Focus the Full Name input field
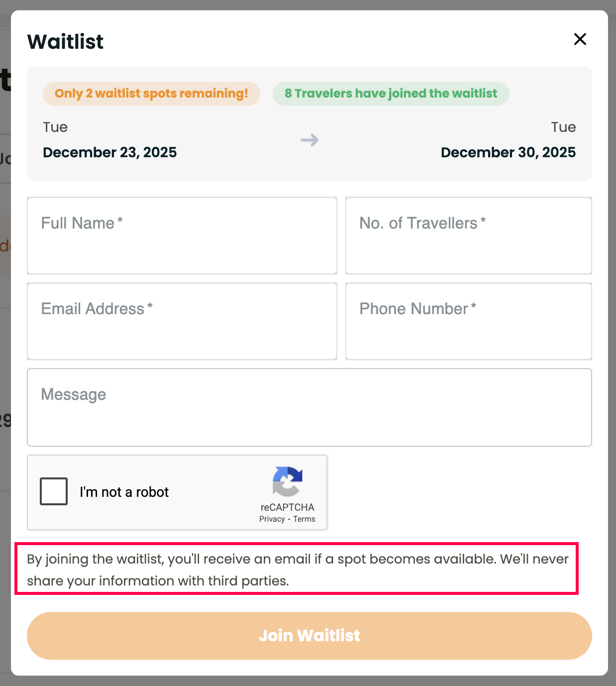Image resolution: width=616 pixels, height=686 pixels. (182, 236)
